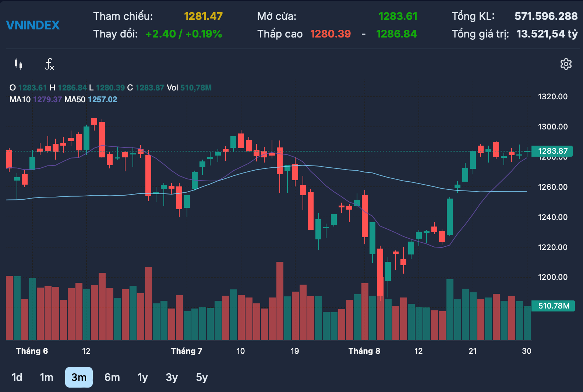Click the 1283.87 current price label

click(x=552, y=151)
